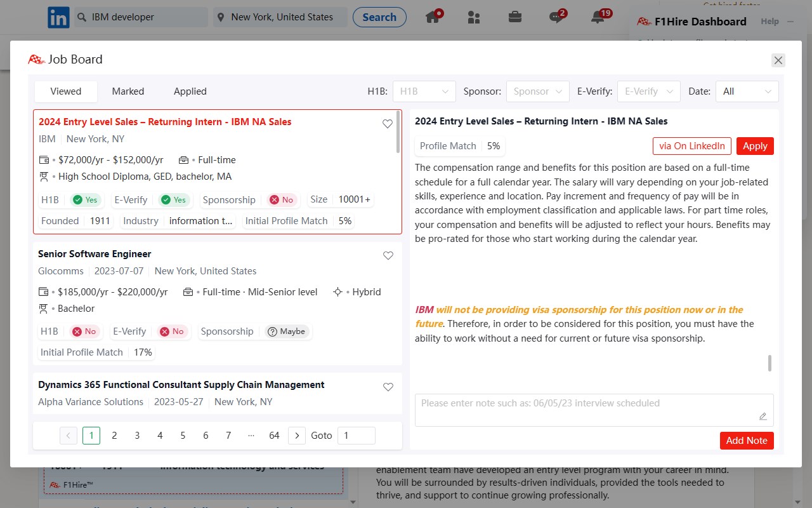Click via On LinkedIn button
The width and height of the screenshot is (812, 508).
[x=692, y=146]
